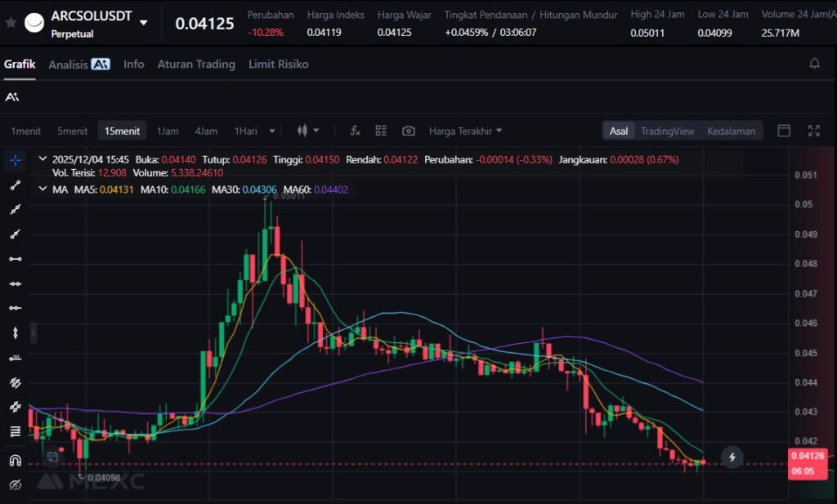Switch the chart to Kedalaman view
This screenshot has width=837, height=504.
[731, 131]
